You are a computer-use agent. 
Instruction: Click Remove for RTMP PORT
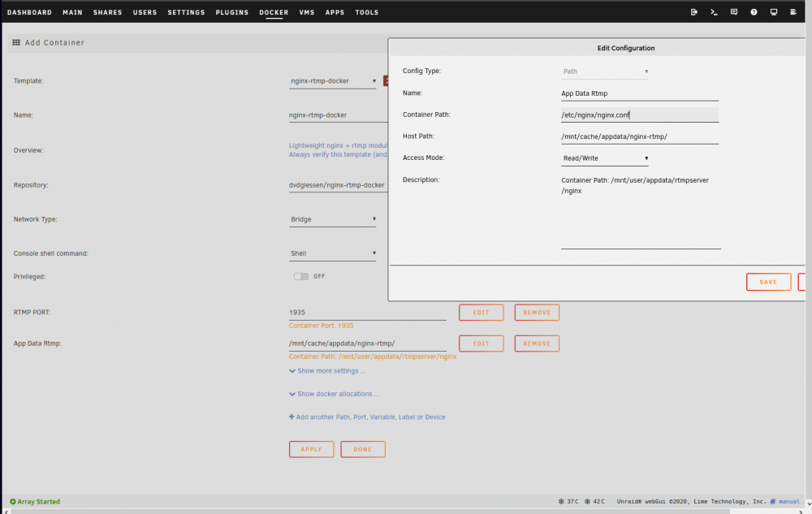point(537,313)
